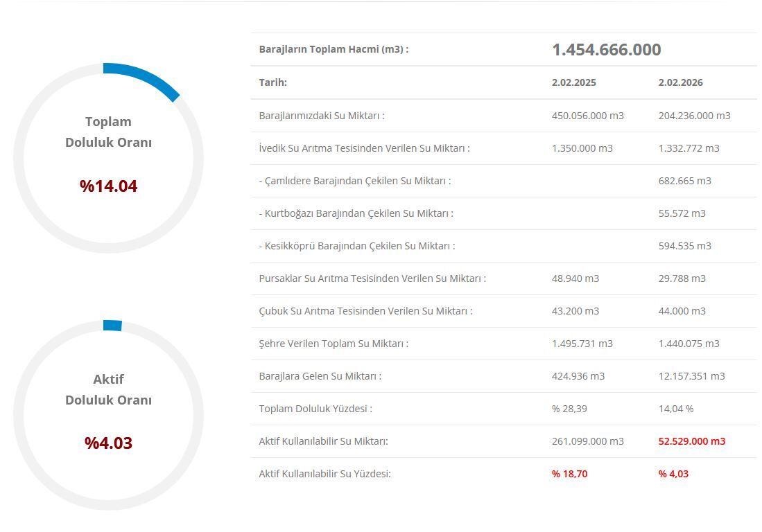Select the Şehre Verilen Toplam Su Miktarı label
This screenshot has width=762, height=532.
pos(334,343)
